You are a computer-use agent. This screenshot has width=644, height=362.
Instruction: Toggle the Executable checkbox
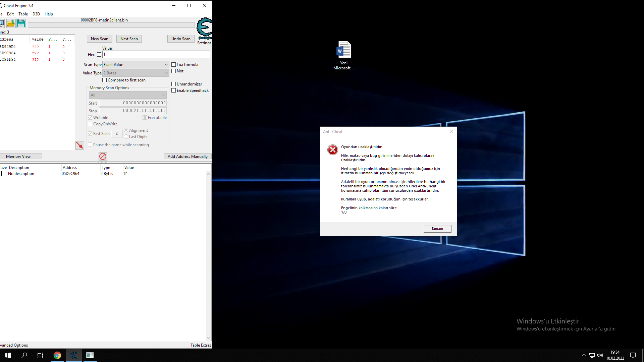[x=145, y=118]
